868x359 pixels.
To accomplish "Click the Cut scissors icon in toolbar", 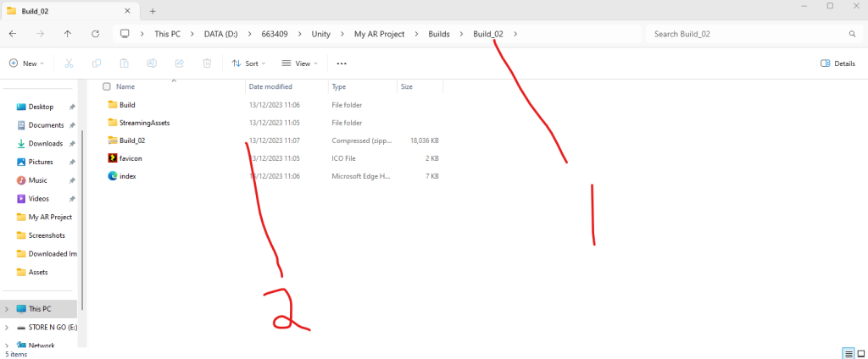I will 70,64.
